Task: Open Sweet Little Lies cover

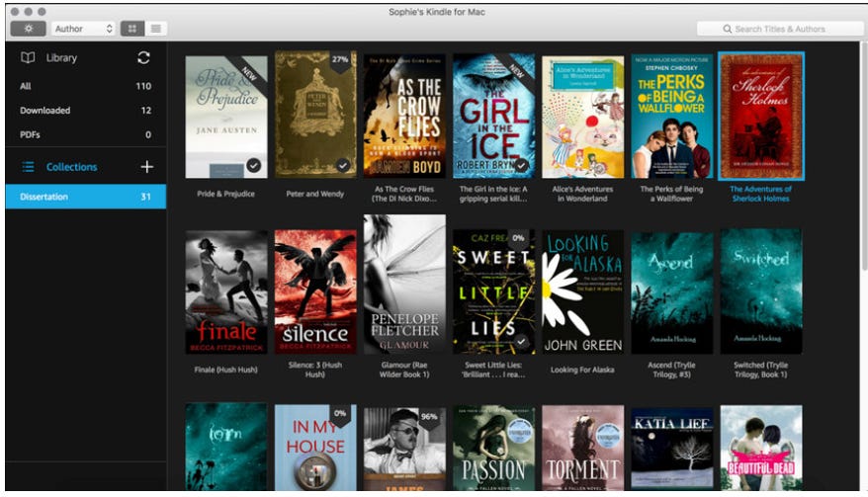Action: coord(493,291)
